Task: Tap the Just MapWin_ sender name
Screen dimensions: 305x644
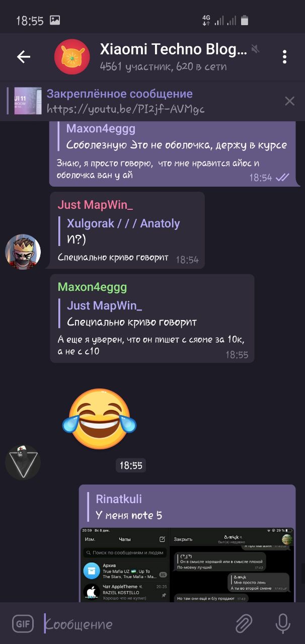Action: pyautogui.click(x=95, y=205)
